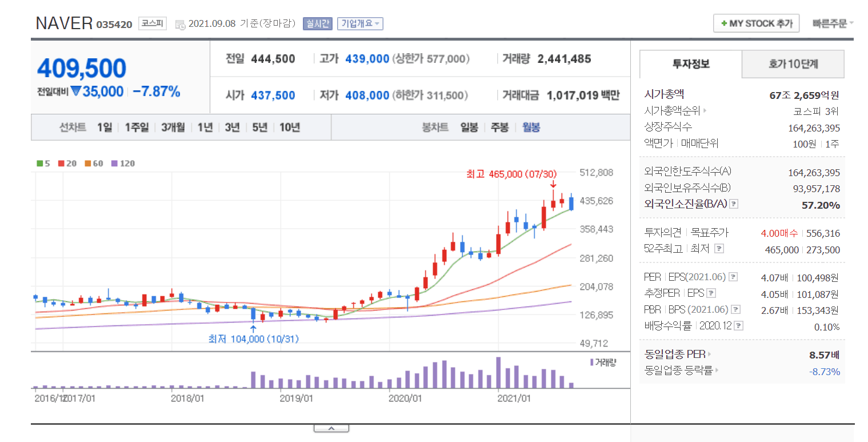Click the 저가 value 408,000
Viewport: 868px width, 442px height.
[x=367, y=95]
